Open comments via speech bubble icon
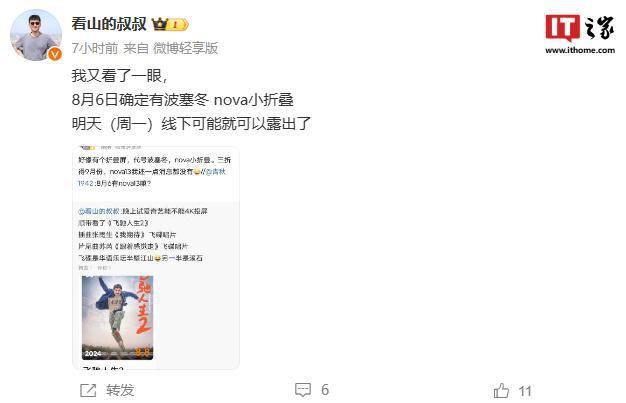Screen dimensions: 626x403 point(303,390)
